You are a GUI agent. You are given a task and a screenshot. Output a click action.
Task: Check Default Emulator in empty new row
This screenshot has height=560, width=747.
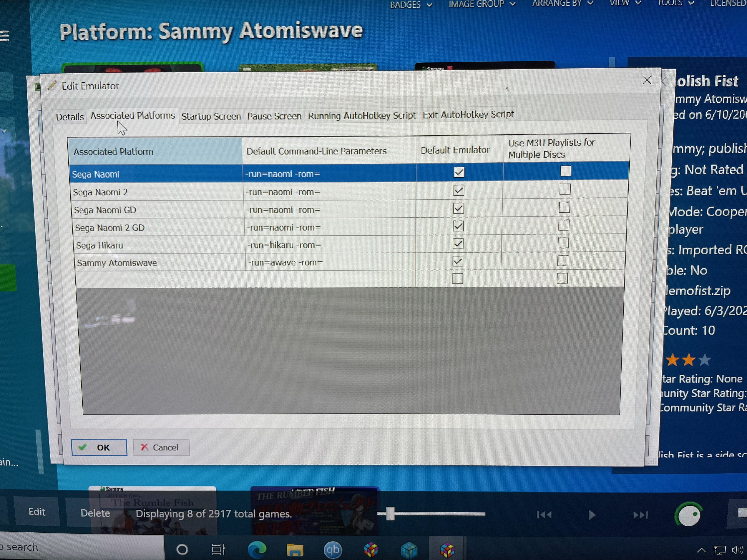coord(457,279)
